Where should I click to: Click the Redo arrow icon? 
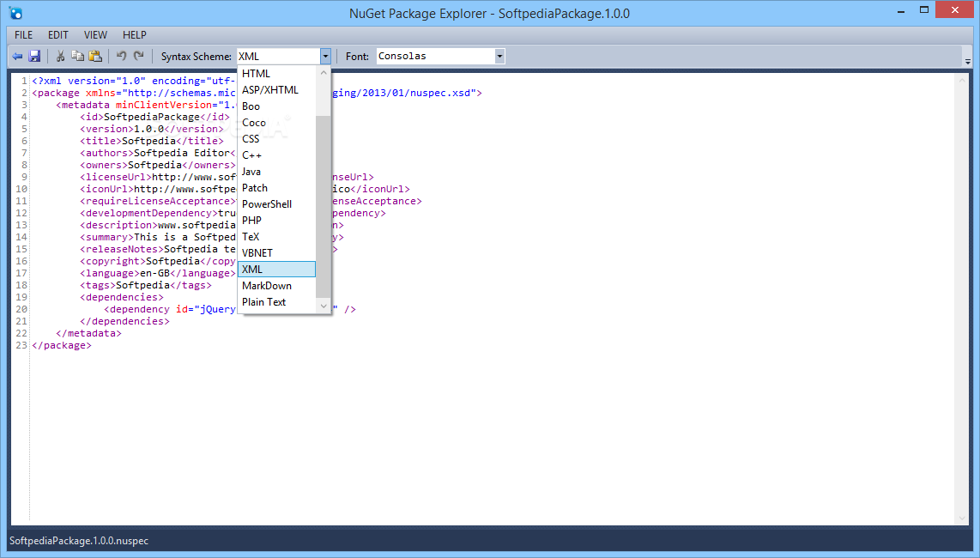[x=139, y=57]
